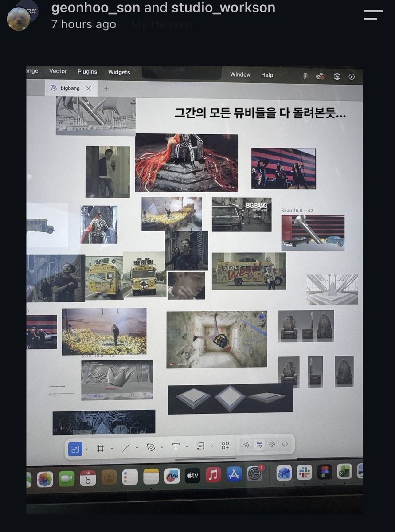Close the bigbang tab
The width and height of the screenshot is (395, 532).
click(x=89, y=89)
